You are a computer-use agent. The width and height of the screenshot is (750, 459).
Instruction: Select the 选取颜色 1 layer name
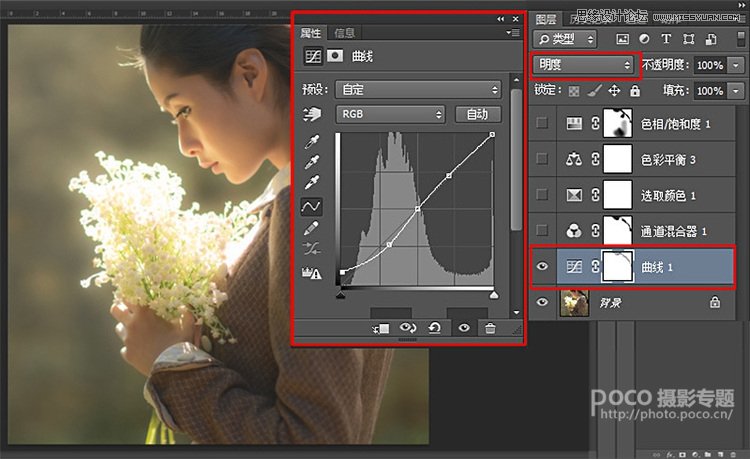pyautogui.click(x=668, y=196)
